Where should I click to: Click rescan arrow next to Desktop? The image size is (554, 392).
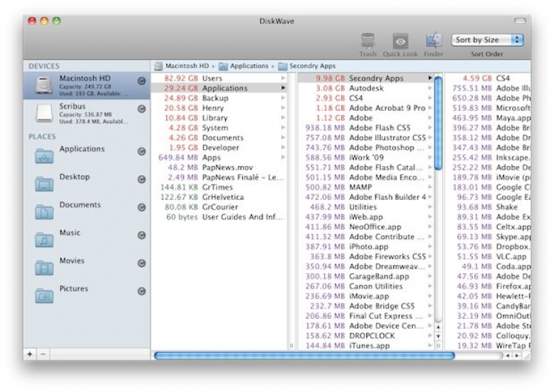(x=142, y=179)
